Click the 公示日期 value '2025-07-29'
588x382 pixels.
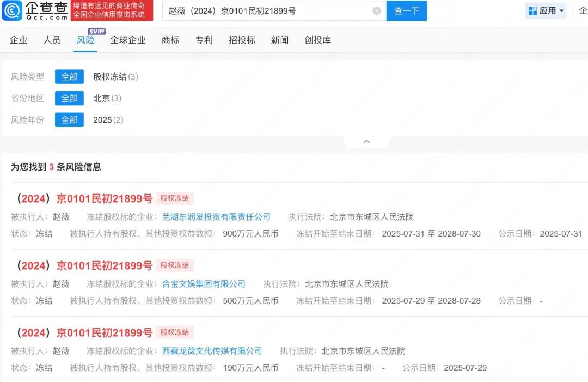coord(465,368)
